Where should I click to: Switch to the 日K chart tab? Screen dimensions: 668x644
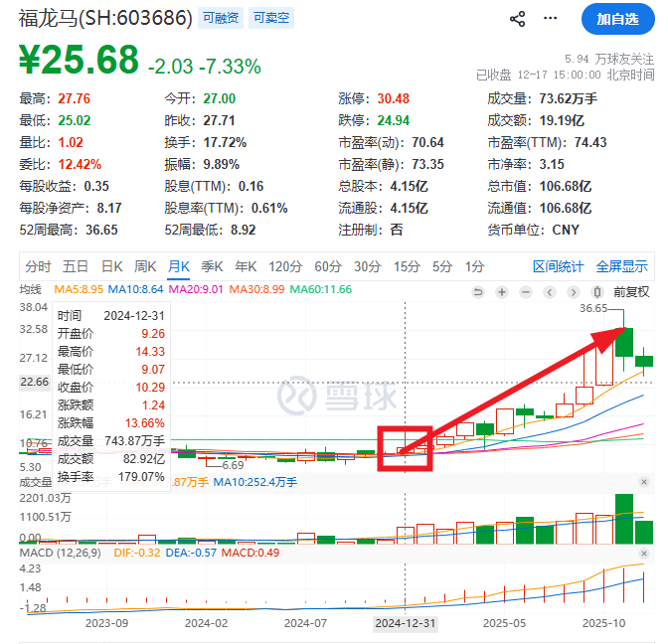pyautogui.click(x=111, y=266)
